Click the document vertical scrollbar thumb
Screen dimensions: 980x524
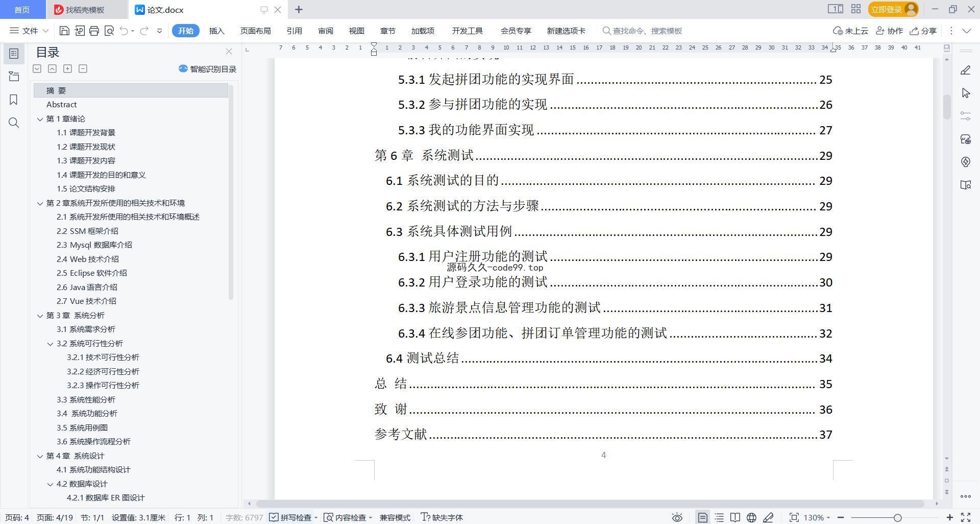pos(947,106)
